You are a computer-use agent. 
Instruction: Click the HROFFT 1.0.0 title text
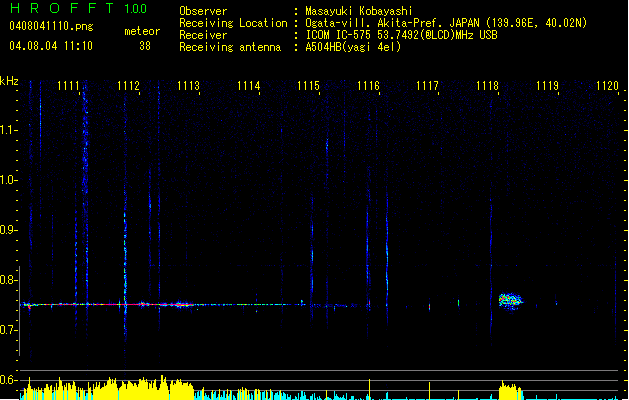(x=78, y=8)
